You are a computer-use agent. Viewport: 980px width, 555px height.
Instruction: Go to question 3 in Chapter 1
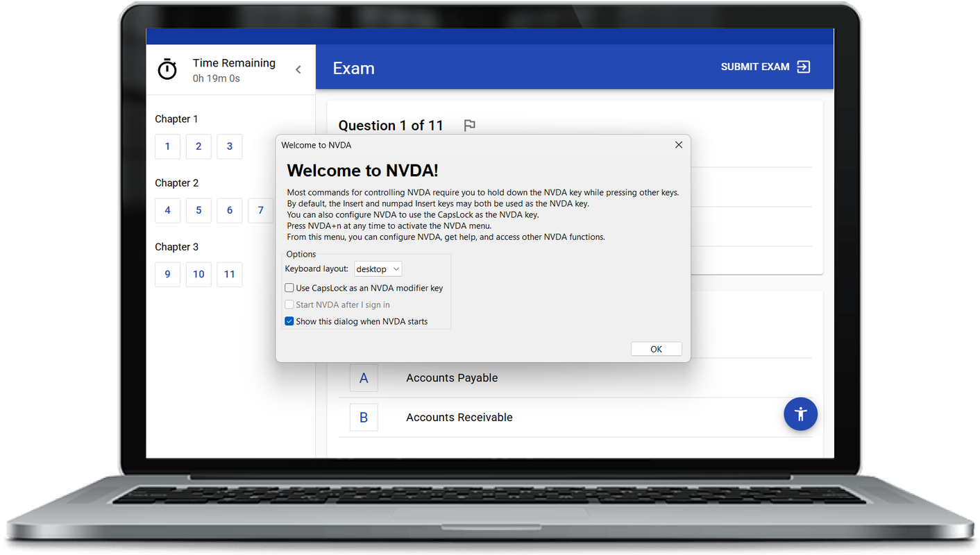(230, 146)
